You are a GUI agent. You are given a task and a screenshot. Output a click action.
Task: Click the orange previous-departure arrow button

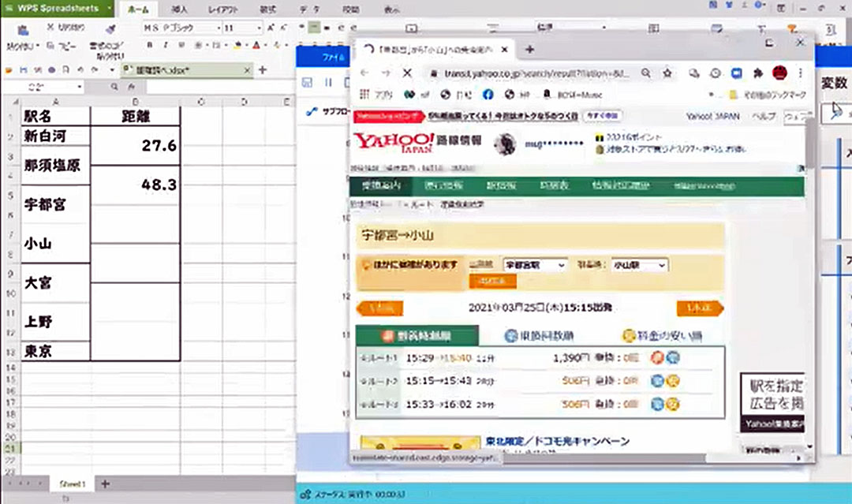379,308
